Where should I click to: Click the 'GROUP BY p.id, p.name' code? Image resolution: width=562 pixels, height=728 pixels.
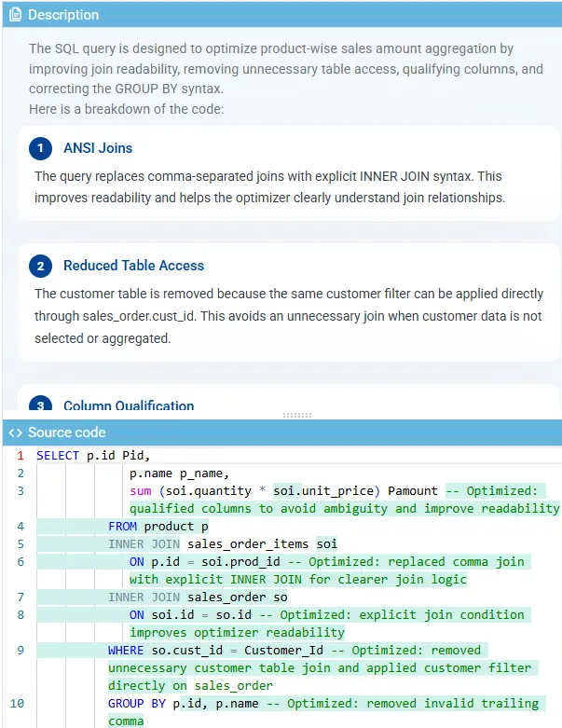[x=184, y=704]
